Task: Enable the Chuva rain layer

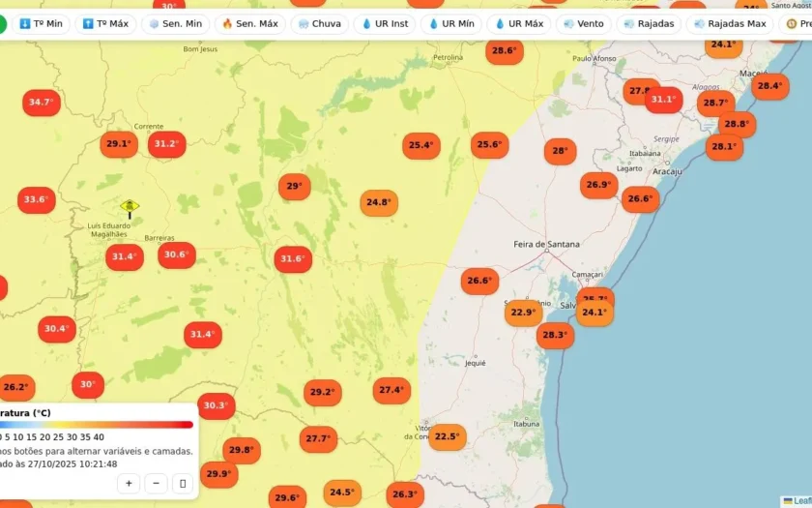Action: (x=320, y=24)
